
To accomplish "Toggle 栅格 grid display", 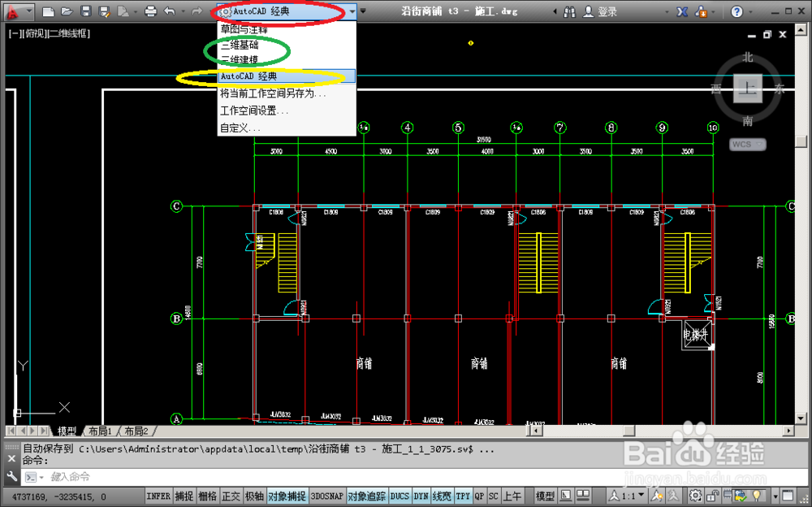I will (x=208, y=496).
